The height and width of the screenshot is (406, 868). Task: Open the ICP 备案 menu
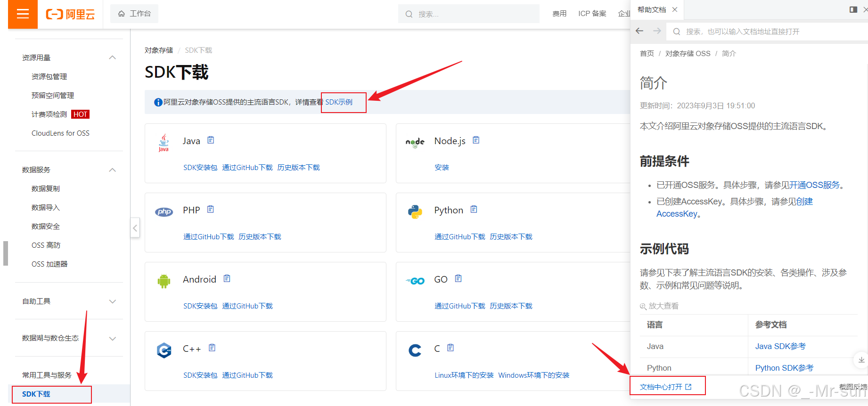pos(592,14)
